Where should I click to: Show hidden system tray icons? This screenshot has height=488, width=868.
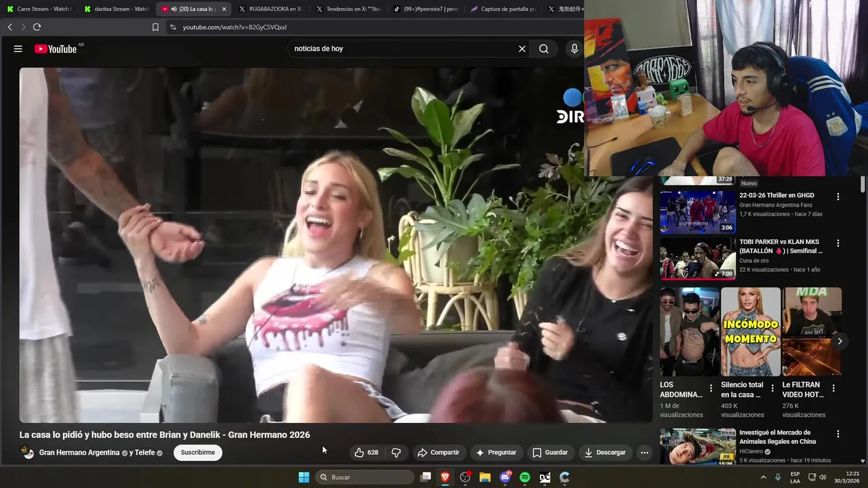coord(764,477)
